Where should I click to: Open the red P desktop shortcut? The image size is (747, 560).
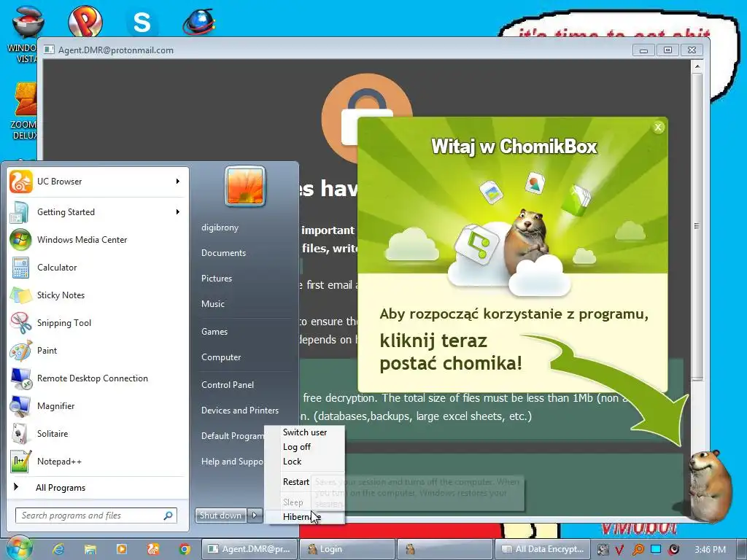coord(85,21)
